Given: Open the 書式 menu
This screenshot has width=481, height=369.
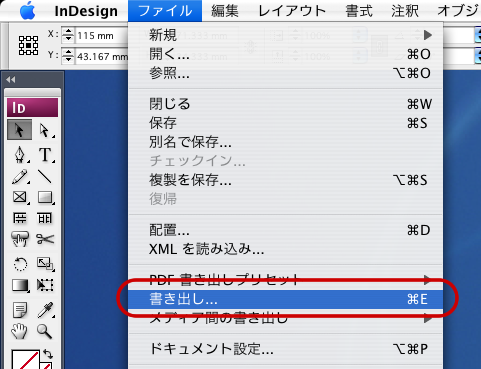Looking at the screenshot, I should (x=359, y=11).
